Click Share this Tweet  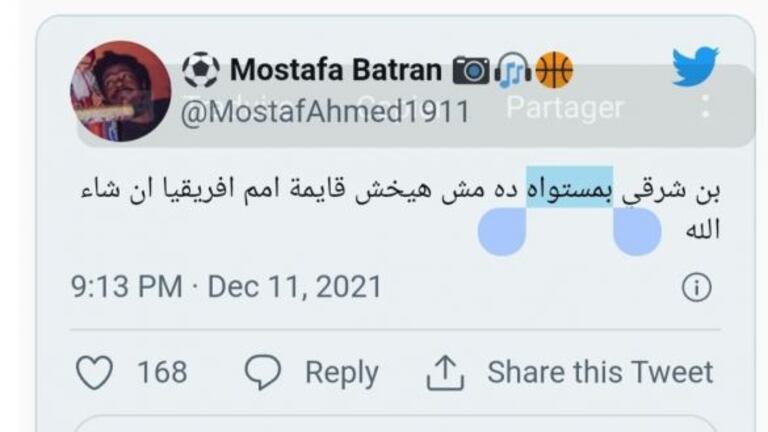point(600,373)
